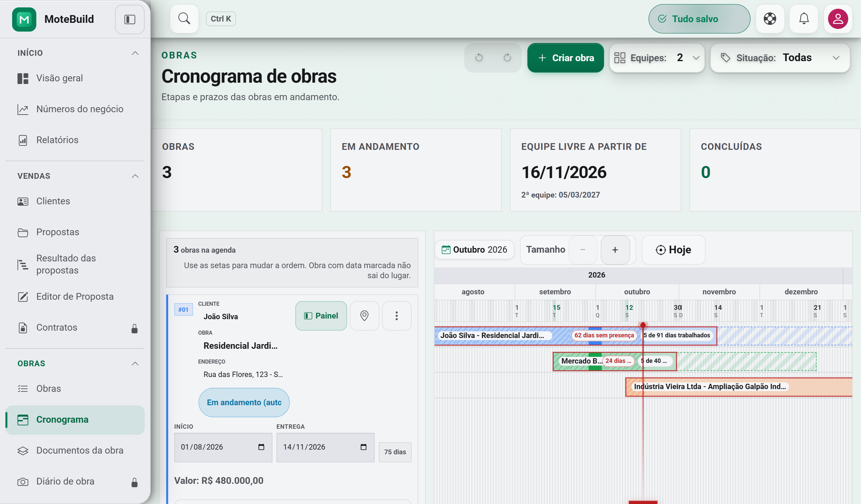Viewport: 861px width, 504px height.
Task: Open location pin for João Silva obra
Action: tap(364, 316)
